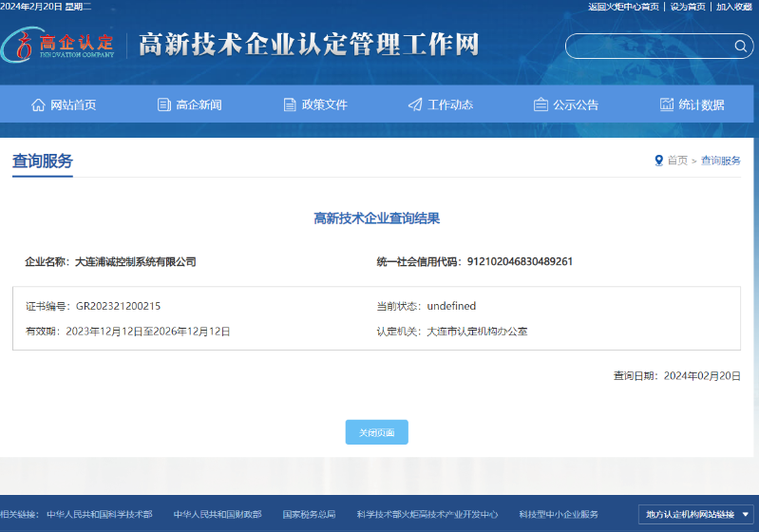Open 国家税务总局 footer link
Screen dimensions: 759x532
point(310,514)
